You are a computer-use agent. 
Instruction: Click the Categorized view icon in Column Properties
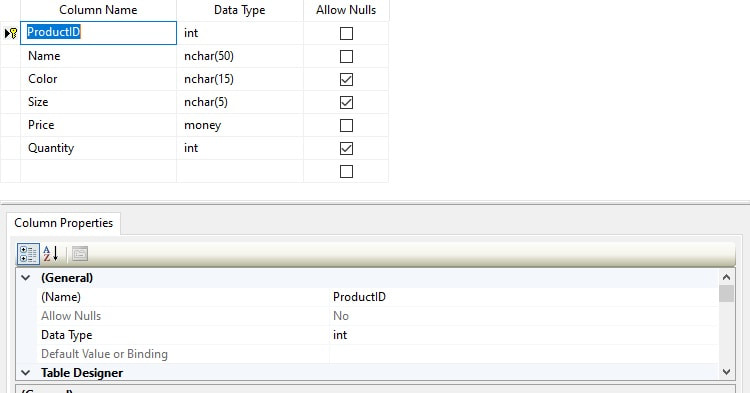point(28,254)
